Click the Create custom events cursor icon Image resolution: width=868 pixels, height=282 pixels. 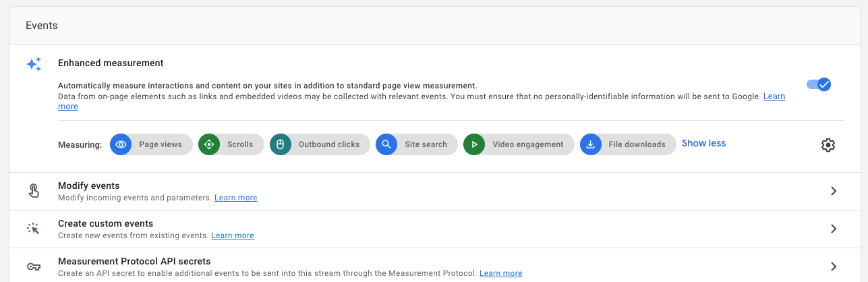point(34,229)
